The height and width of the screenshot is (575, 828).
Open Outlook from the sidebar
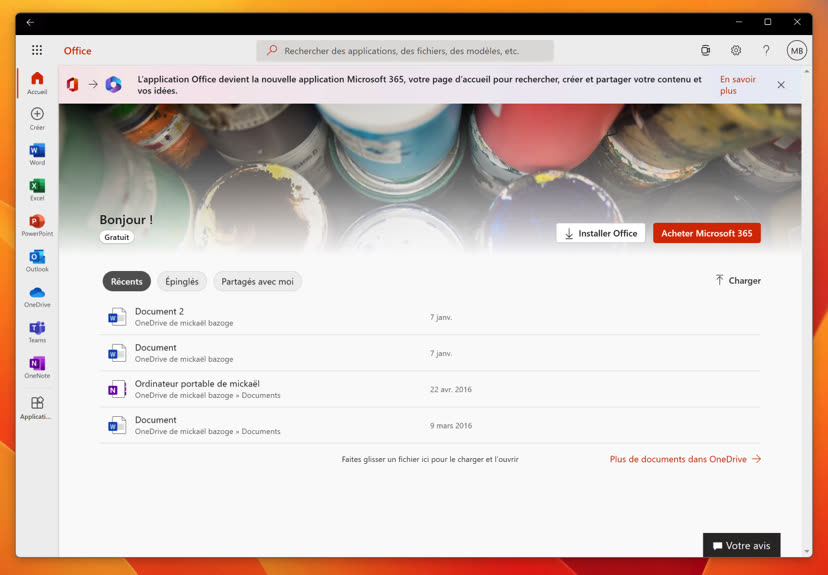coord(37,261)
